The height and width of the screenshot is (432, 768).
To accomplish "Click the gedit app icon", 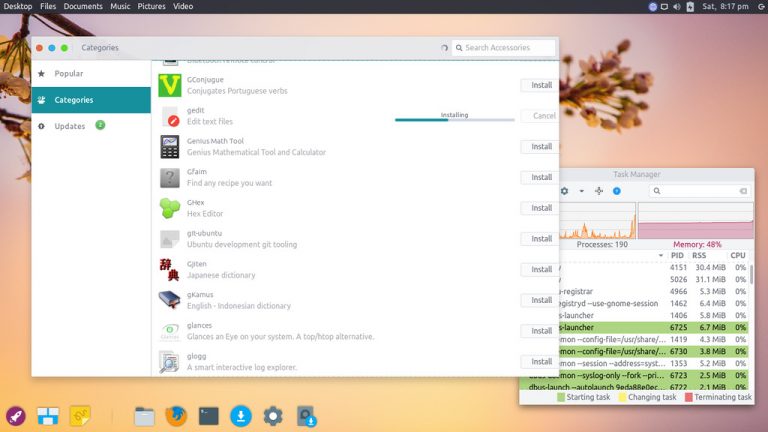I will pos(169,116).
